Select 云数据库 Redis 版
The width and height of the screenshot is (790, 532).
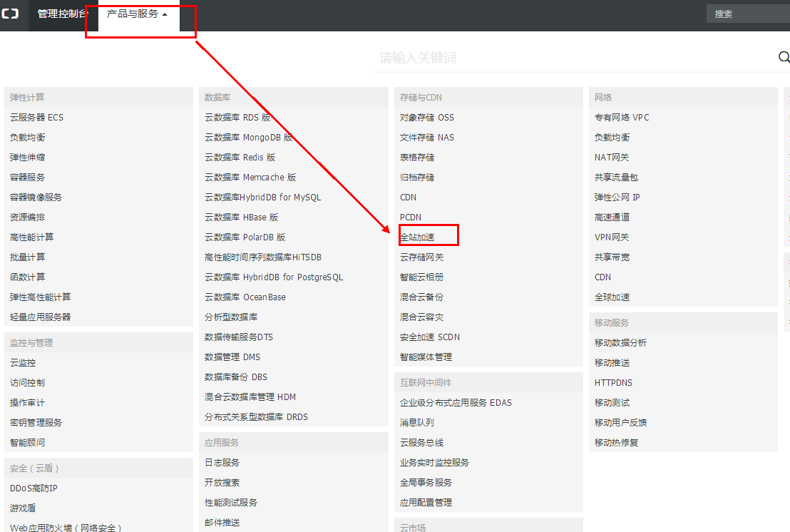coord(240,158)
